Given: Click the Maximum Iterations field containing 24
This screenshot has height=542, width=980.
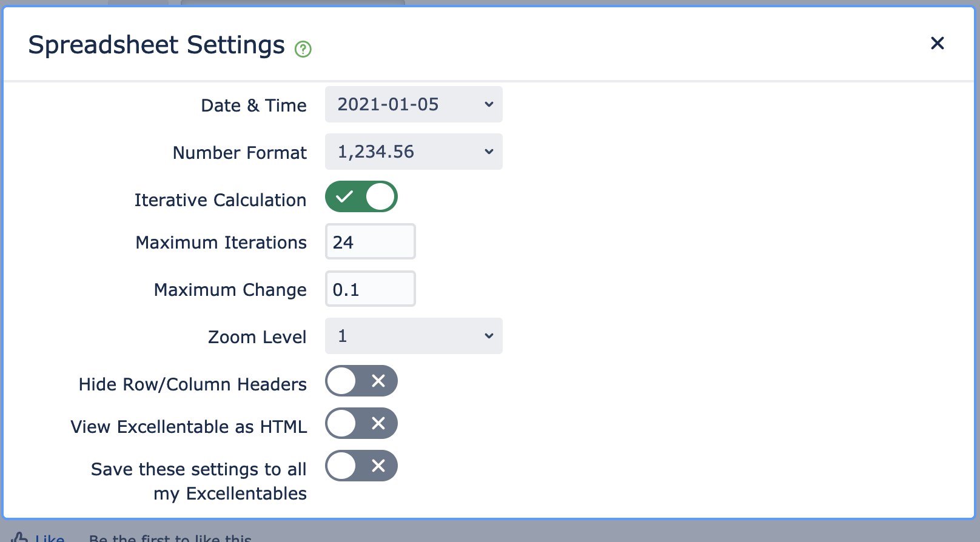Looking at the screenshot, I should coord(371,241).
